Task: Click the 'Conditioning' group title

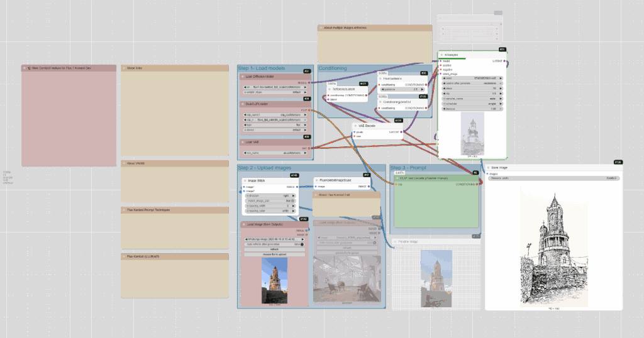Action: [x=333, y=68]
